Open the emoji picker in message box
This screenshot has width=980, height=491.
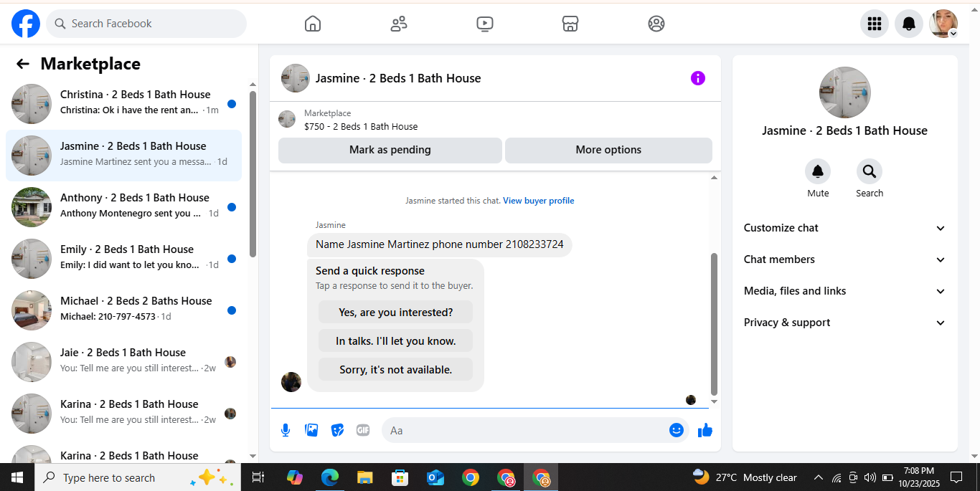pyautogui.click(x=676, y=430)
